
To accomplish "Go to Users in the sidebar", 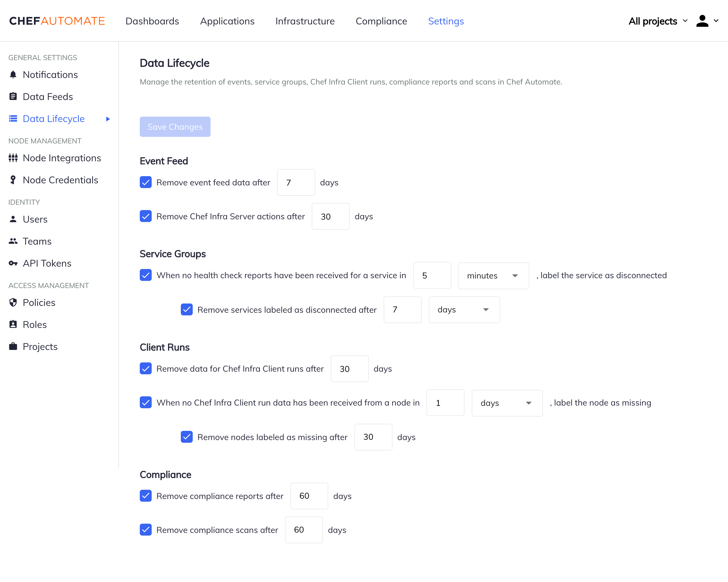I will coord(35,219).
